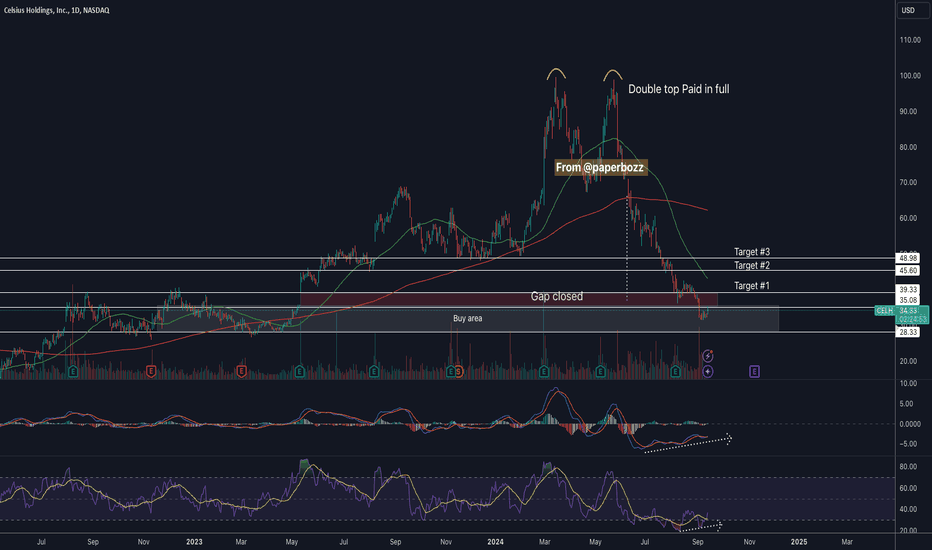This screenshot has width=932, height=550.
Task: Open the green earnings marker near May 2023
Action: [300, 372]
